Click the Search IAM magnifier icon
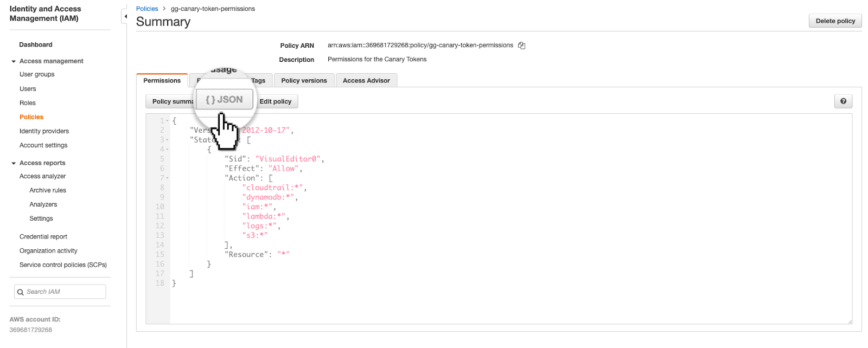 21,292
